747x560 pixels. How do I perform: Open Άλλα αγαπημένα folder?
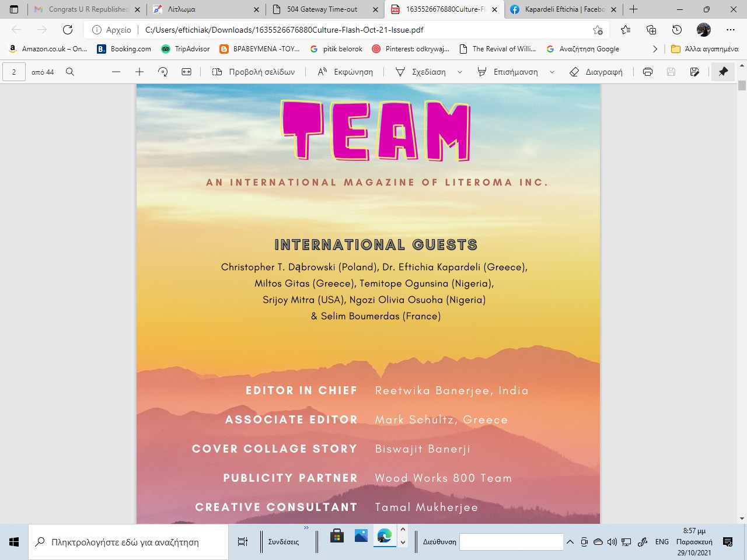(x=704, y=49)
